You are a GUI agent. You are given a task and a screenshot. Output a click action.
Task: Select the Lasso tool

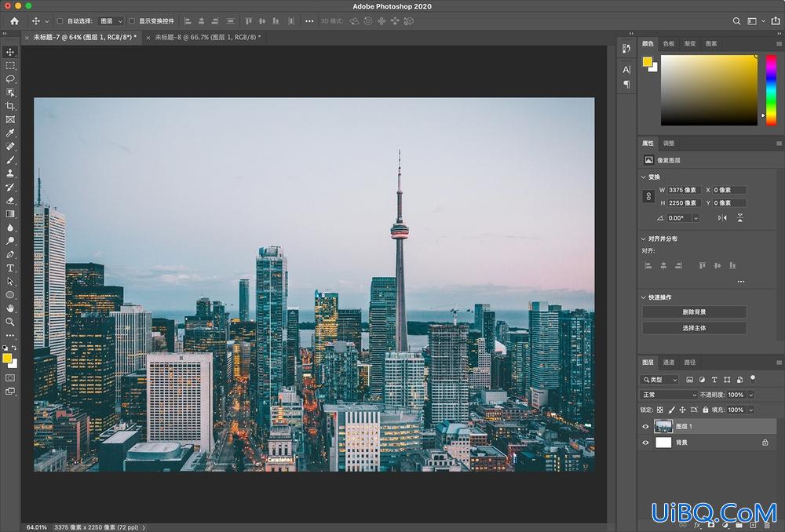[10, 79]
